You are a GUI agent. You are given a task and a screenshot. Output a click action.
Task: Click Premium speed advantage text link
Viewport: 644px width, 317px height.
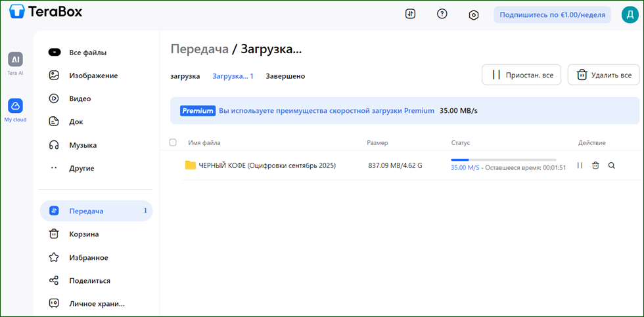click(327, 111)
